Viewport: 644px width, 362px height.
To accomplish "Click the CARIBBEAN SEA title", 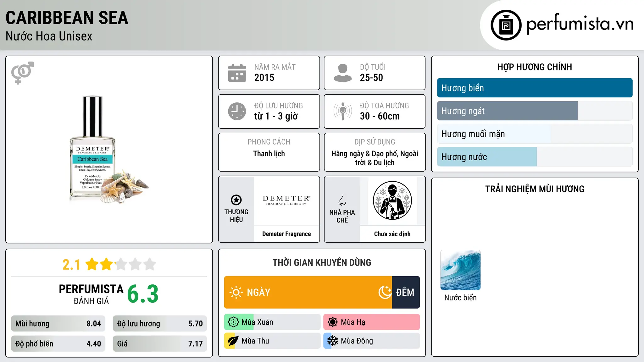I will [x=67, y=18].
